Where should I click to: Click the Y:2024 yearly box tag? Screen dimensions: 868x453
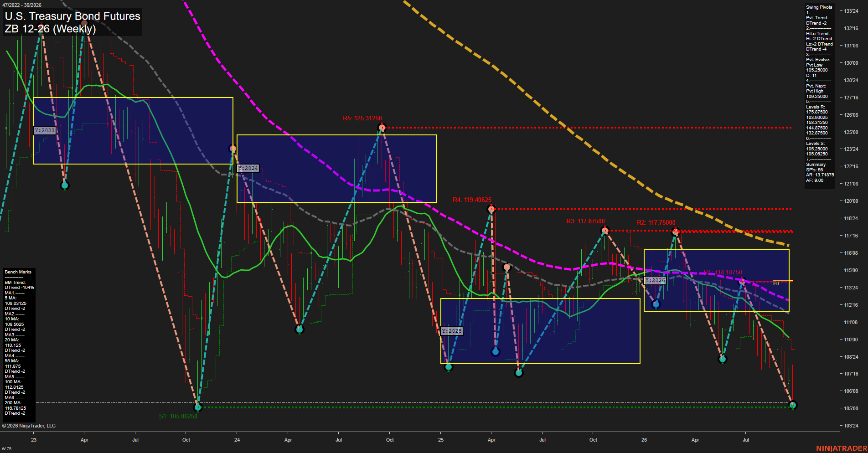248,168
